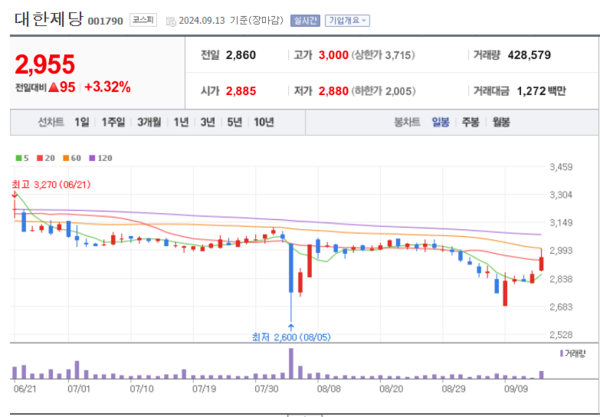Switch to 주봉 candlestick chart

click(470, 122)
